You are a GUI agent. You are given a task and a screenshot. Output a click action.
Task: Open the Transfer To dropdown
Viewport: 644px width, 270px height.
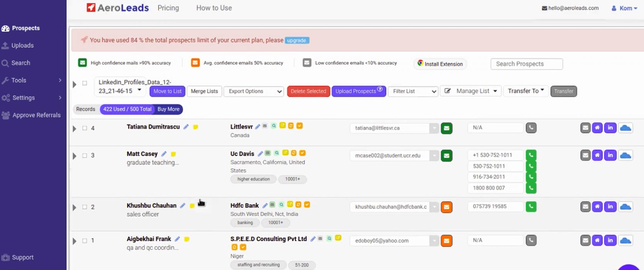click(x=526, y=91)
